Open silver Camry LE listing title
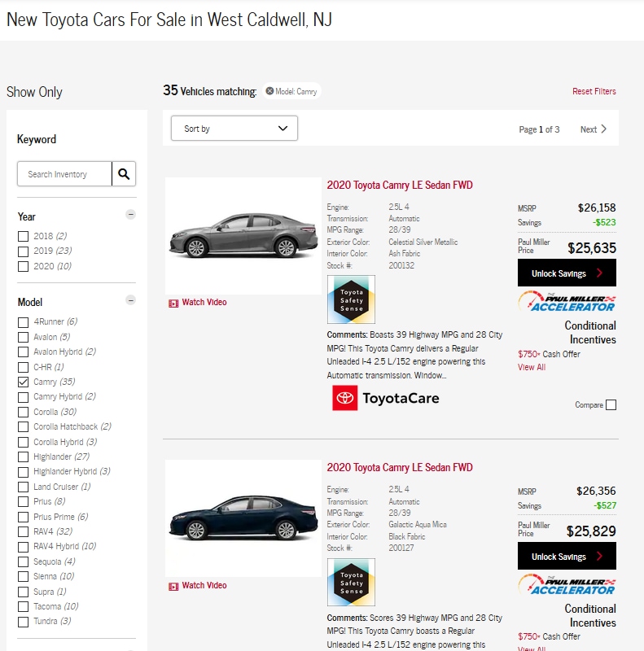The width and height of the screenshot is (644, 651). pos(400,186)
